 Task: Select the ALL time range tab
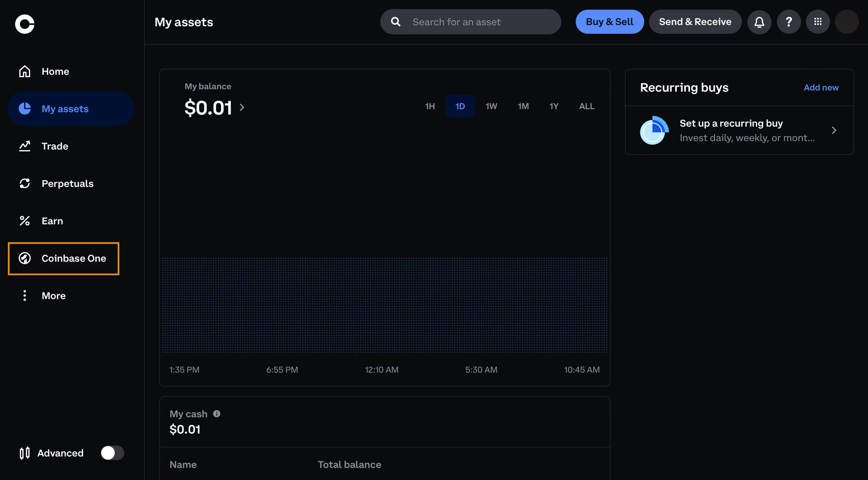pyautogui.click(x=587, y=106)
